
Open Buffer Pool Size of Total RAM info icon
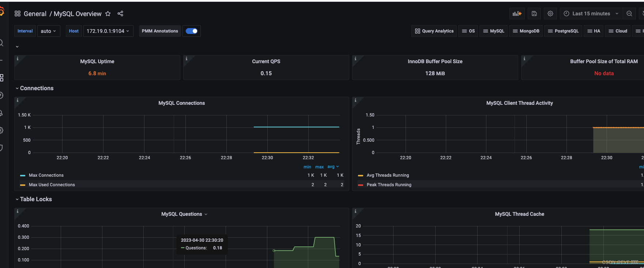(x=524, y=58)
